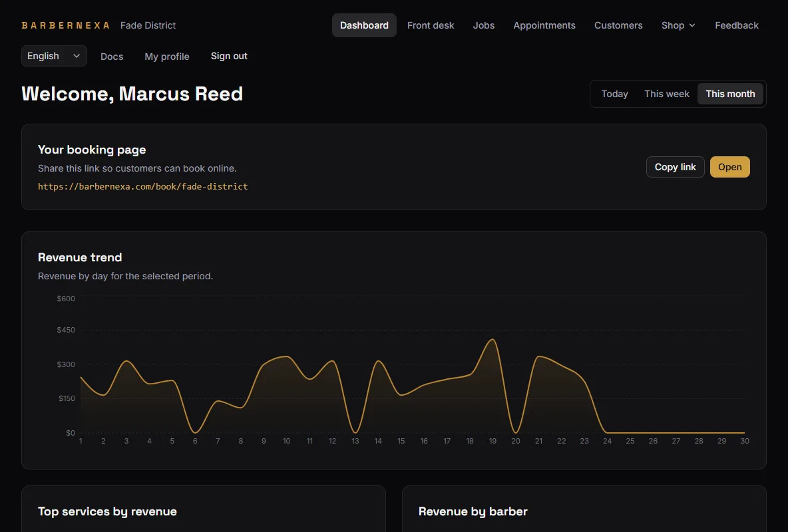Open the Jobs page
The height and width of the screenshot is (532, 788).
tap(483, 25)
